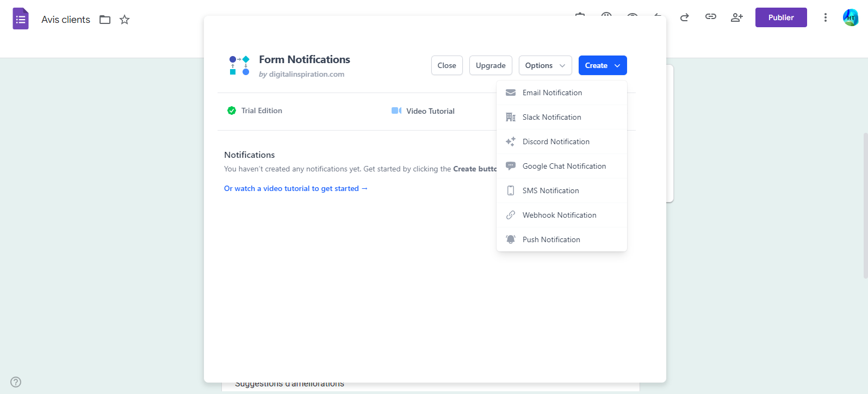Select Push Notification option
The height and width of the screenshot is (394, 868).
coord(551,239)
